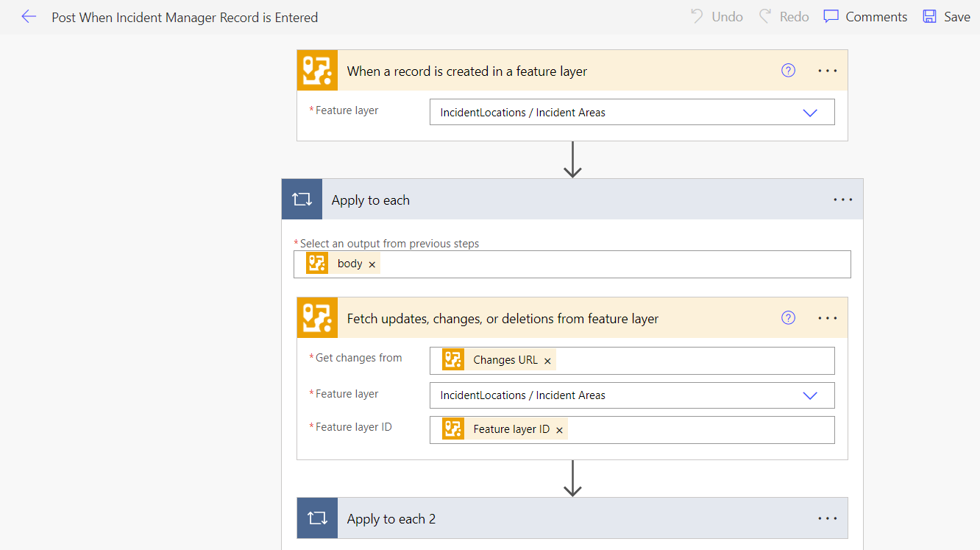980x550 pixels.
Task: Open the menu on the Apply to each card
Action: click(842, 199)
